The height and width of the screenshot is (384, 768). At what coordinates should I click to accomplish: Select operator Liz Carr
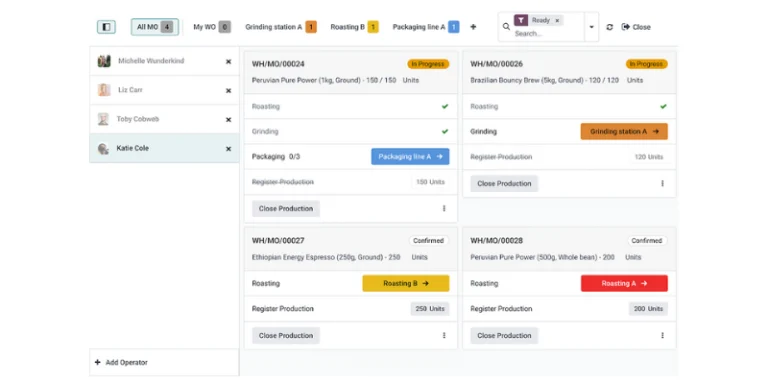[164, 90]
